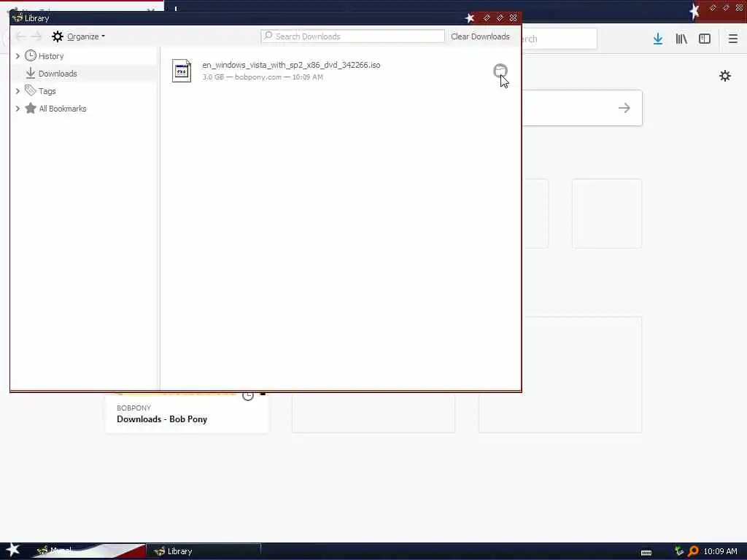Focus the Search Downloads field
Screen dimensions: 747x560
point(352,36)
